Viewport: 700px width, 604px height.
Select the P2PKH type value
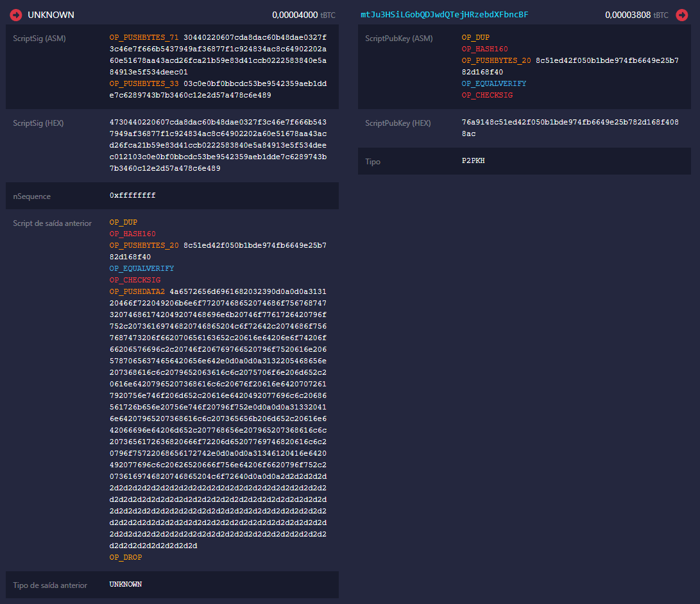click(472, 161)
